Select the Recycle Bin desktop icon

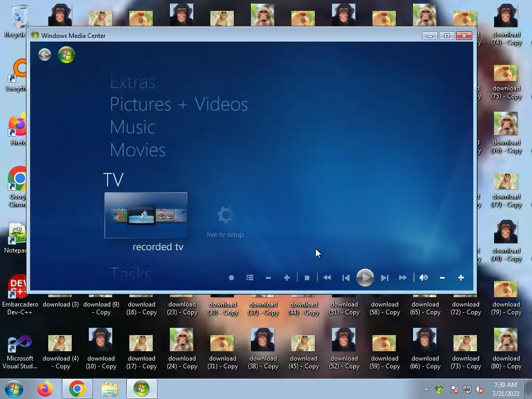[x=15, y=21]
